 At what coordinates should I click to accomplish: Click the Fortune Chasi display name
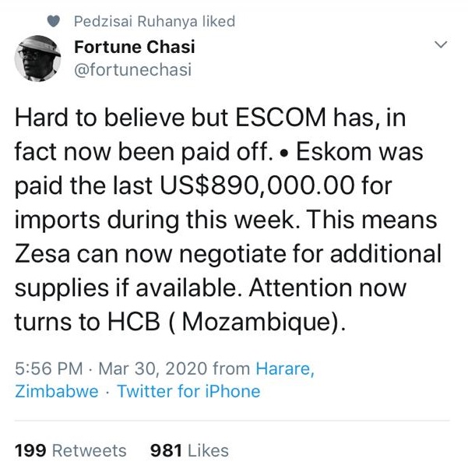coord(135,47)
